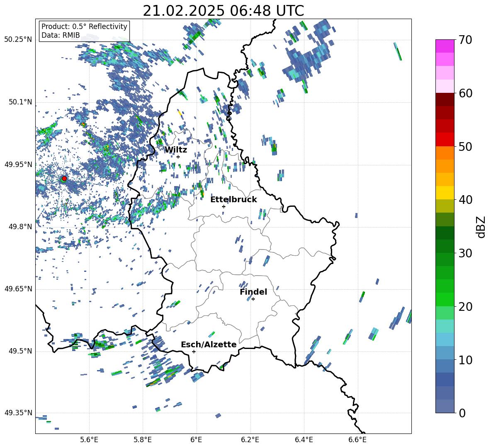Screen dimensions: 491x448
Task: Click the colorbar tick value 20
Action: [x=466, y=307]
